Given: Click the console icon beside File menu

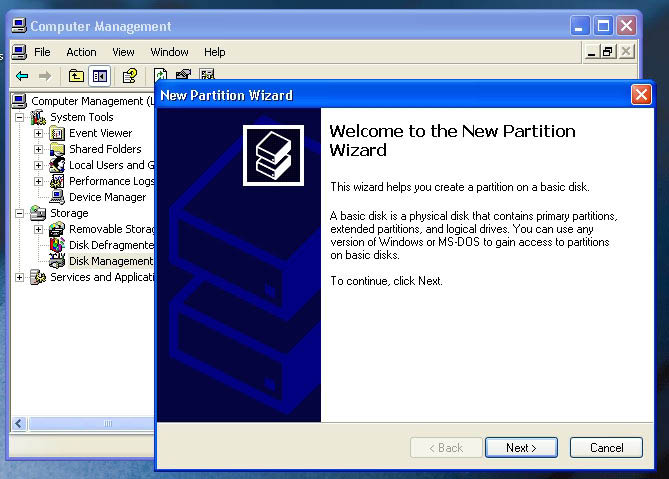Looking at the screenshot, I should (19, 52).
